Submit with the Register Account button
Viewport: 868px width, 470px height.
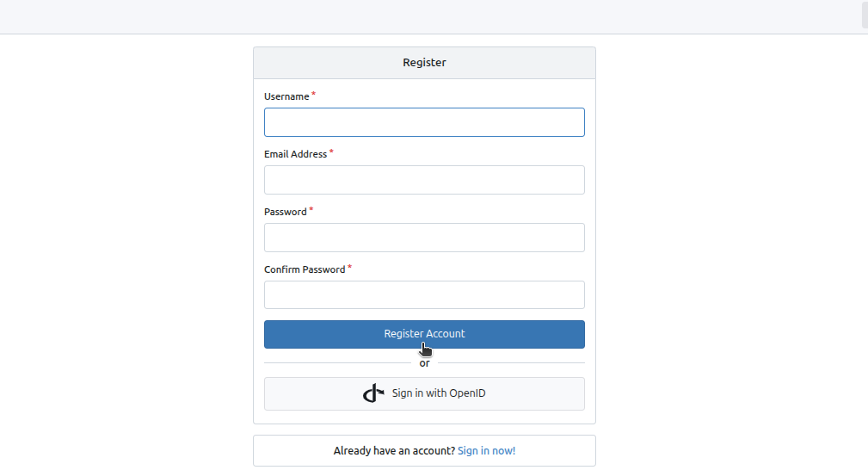pos(424,334)
